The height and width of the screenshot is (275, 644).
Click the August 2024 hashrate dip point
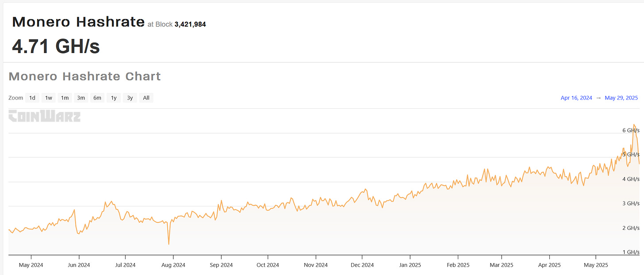(x=169, y=244)
